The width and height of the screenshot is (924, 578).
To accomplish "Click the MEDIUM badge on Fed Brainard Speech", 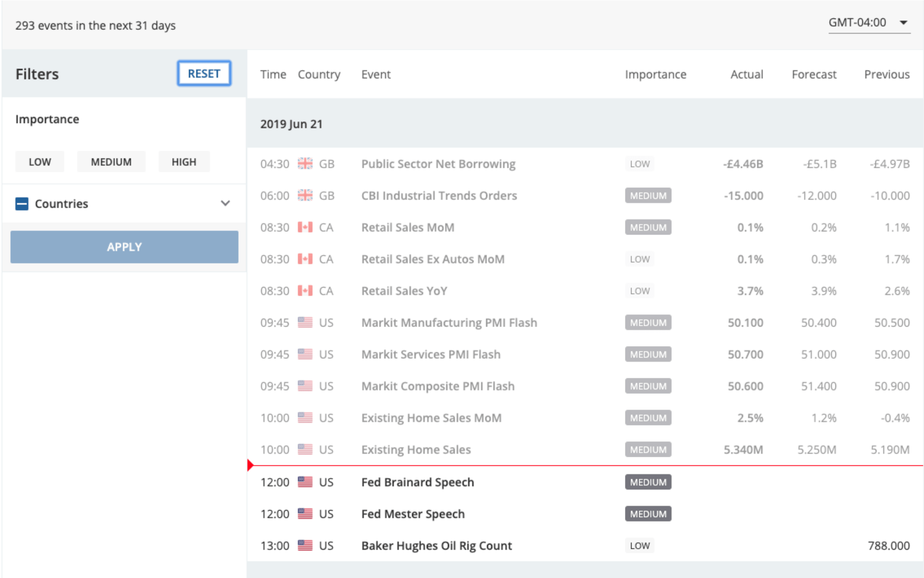I will click(x=648, y=482).
